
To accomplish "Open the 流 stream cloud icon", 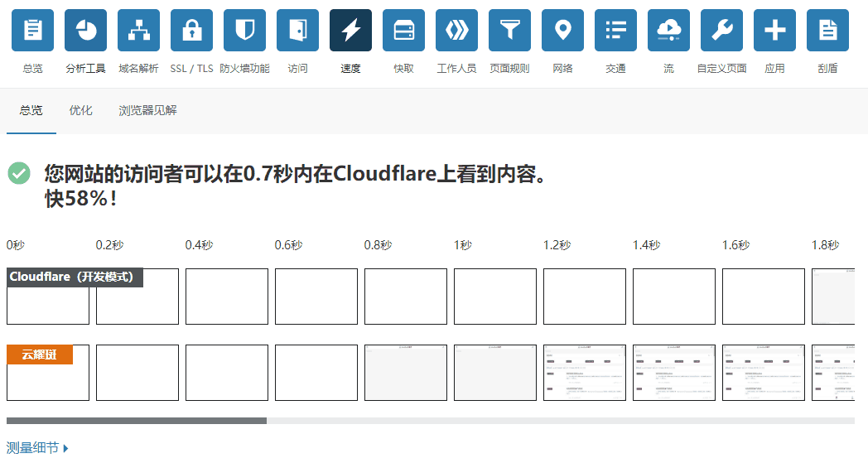I will 668,30.
